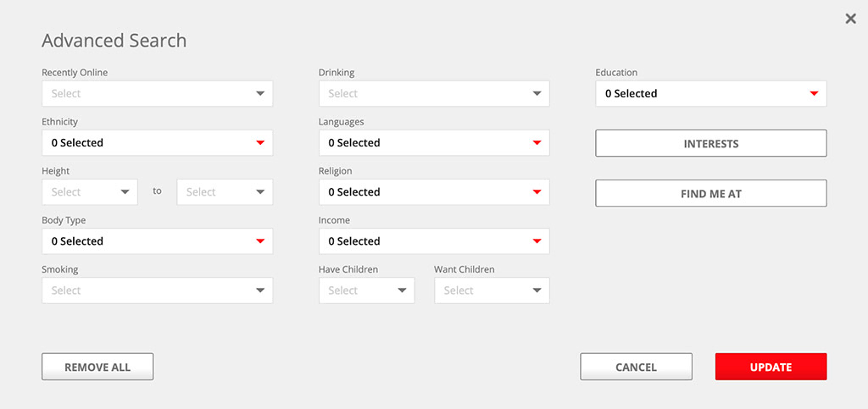Apply filters with the UPDATE button

point(771,367)
